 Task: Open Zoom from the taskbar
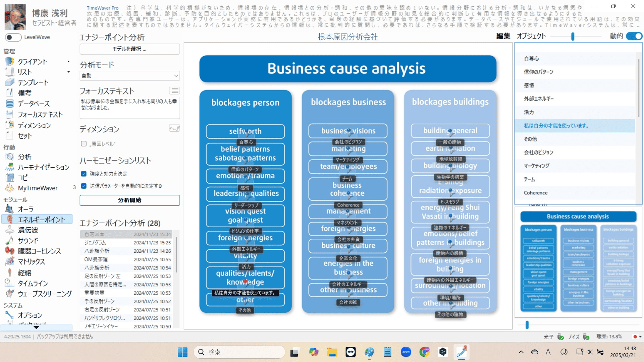coord(406,352)
